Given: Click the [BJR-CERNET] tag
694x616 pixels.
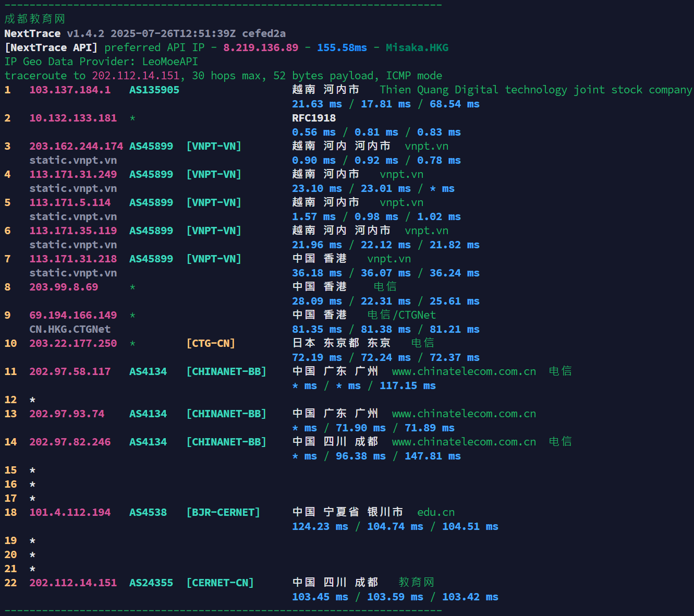Looking at the screenshot, I should (x=223, y=512).
